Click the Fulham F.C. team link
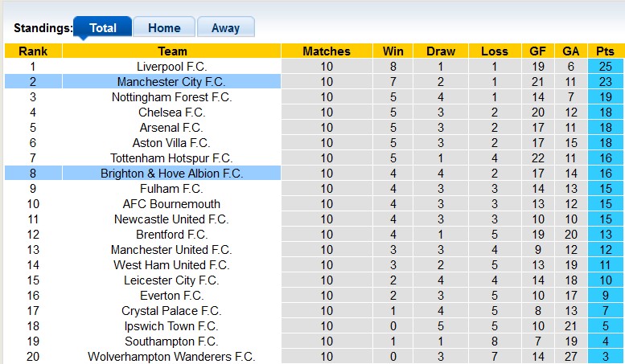Viewport: 625px width, 364px height. tap(171, 188)
